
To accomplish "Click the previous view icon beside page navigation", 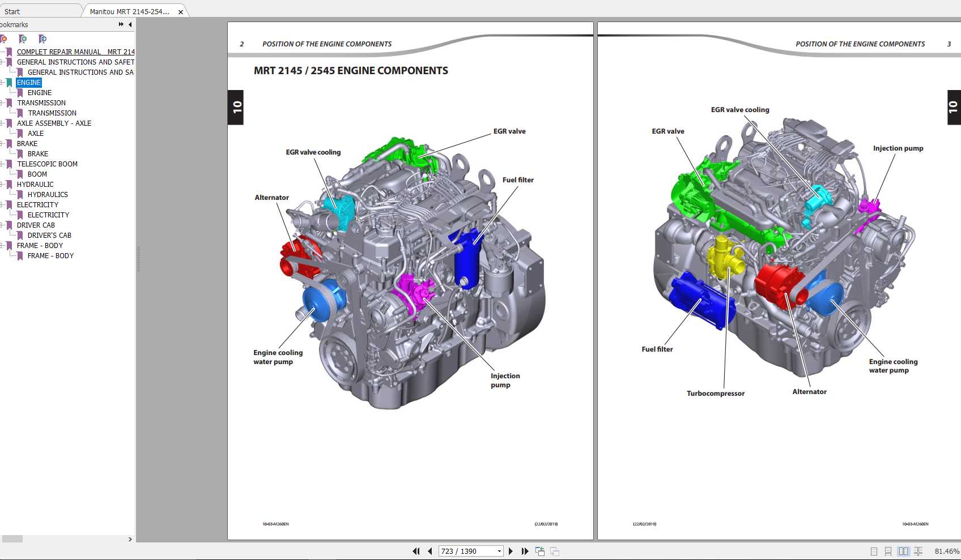I will tap(540, 551).
